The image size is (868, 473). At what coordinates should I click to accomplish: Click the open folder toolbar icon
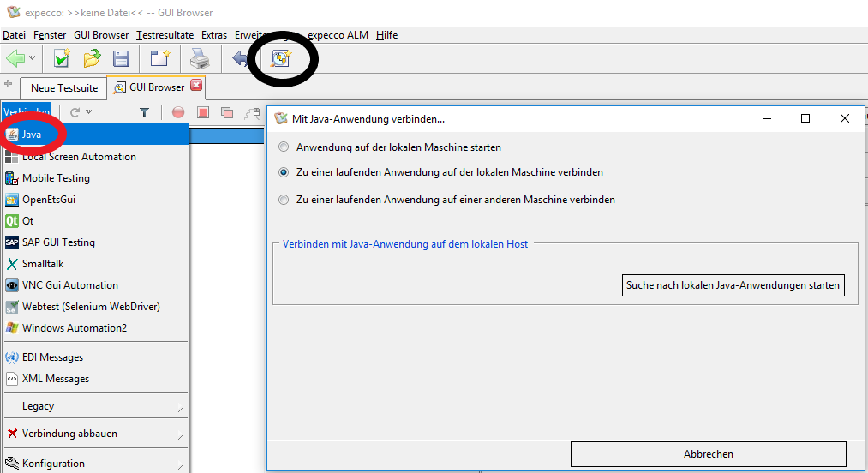coord(92,58)
